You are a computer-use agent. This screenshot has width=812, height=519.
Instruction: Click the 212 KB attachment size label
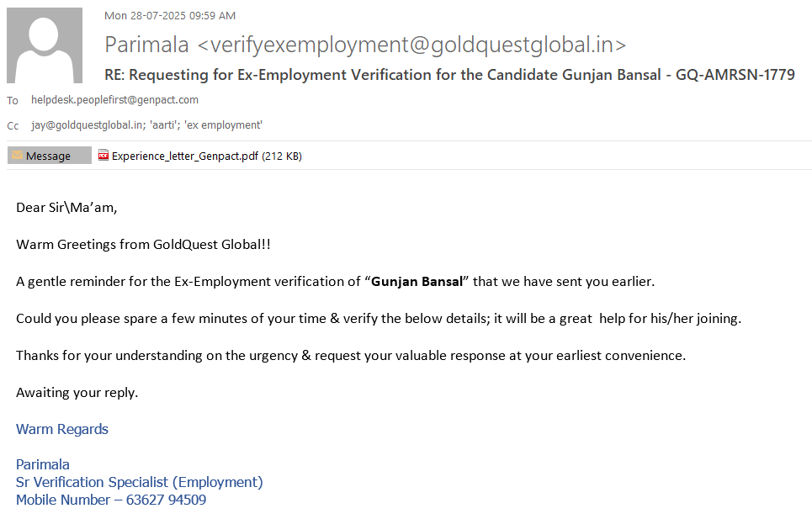(283, 156)
